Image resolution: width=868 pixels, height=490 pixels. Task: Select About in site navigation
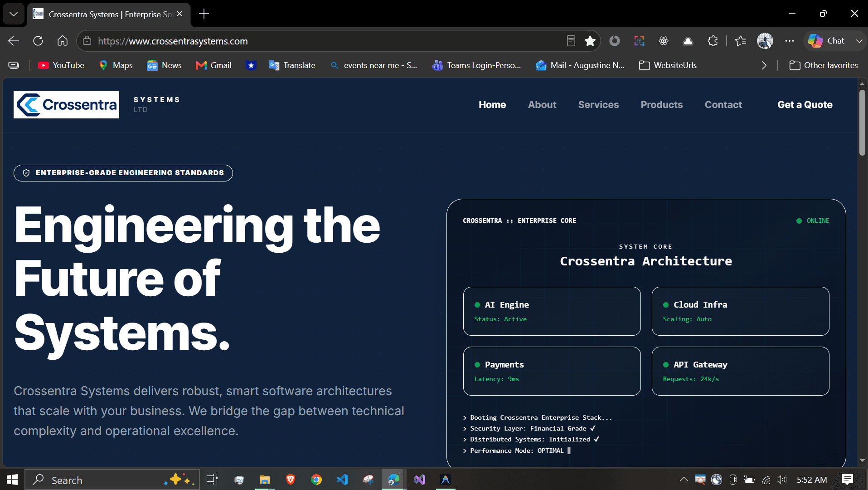tap(542, 105)
